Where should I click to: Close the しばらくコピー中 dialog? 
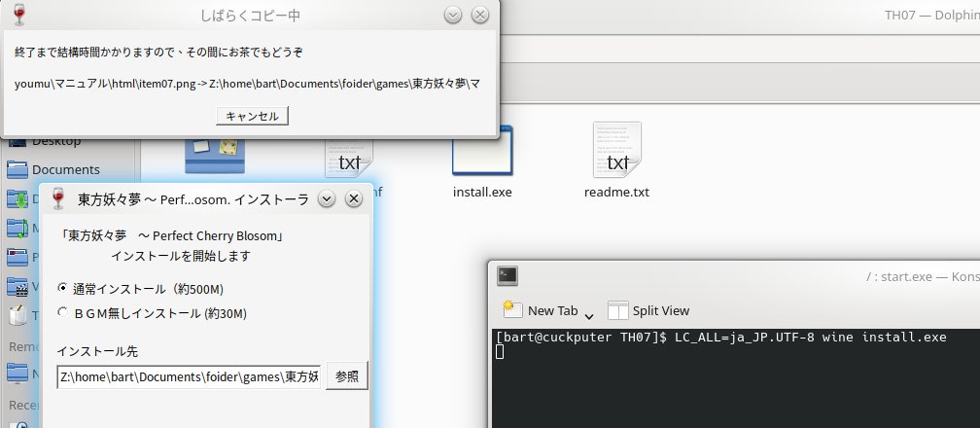480,15
